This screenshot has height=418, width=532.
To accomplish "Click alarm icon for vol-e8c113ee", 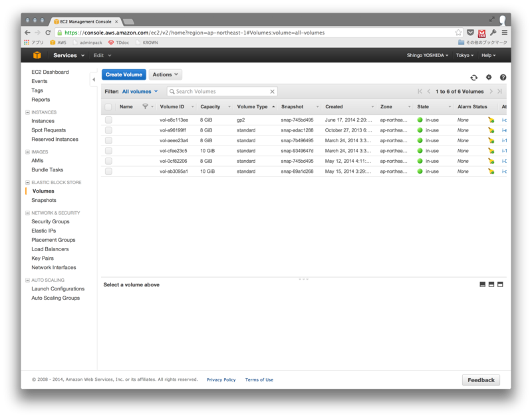I will tap(491, 120).
